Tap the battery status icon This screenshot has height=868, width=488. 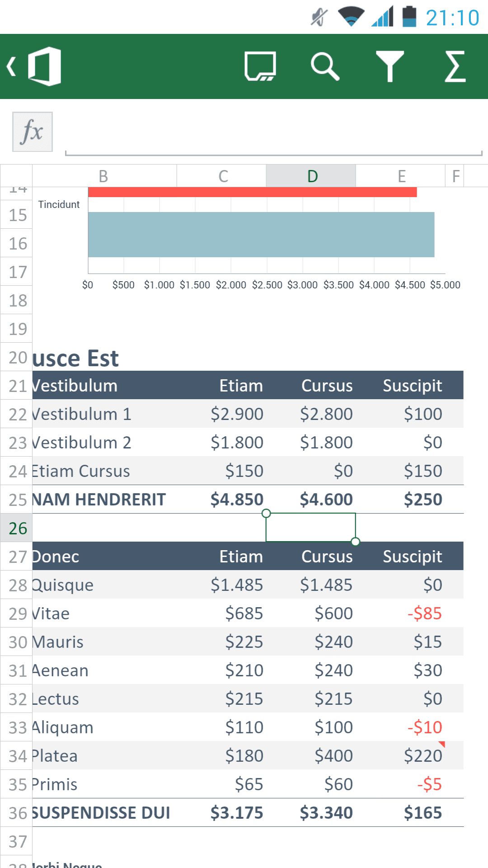(x=409, y=17)
